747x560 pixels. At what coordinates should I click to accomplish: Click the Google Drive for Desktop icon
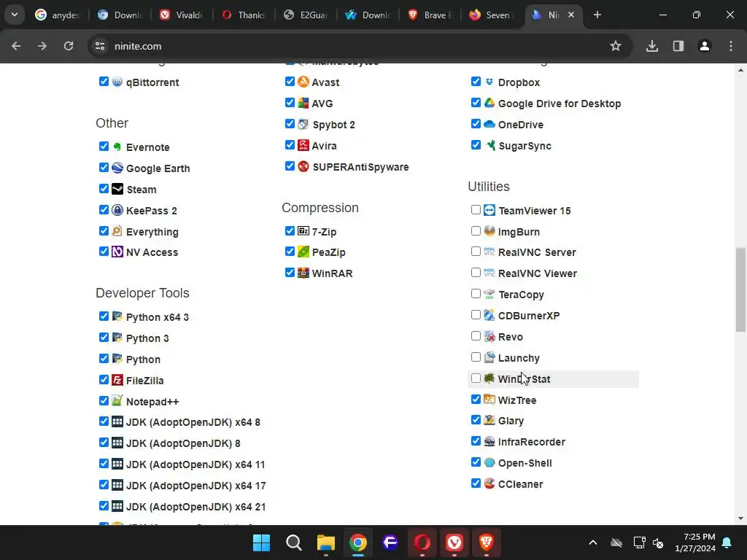pyautogui.click(x=489, y=103)
